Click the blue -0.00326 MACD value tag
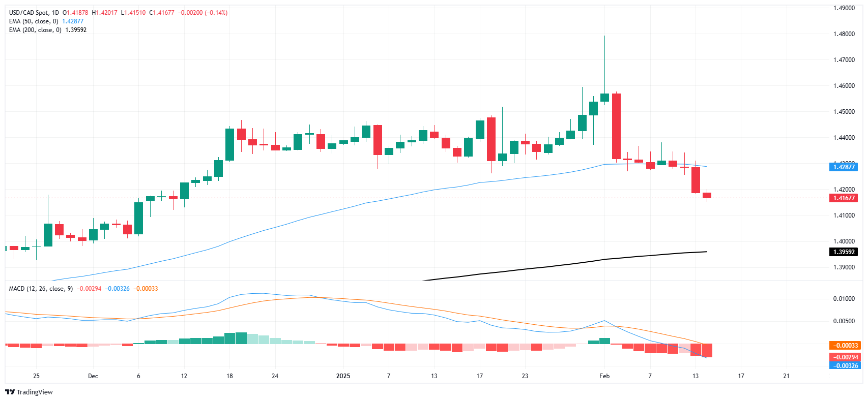Image resolution: width=868 pixels, height=401 pixels. tap(845, 365)
